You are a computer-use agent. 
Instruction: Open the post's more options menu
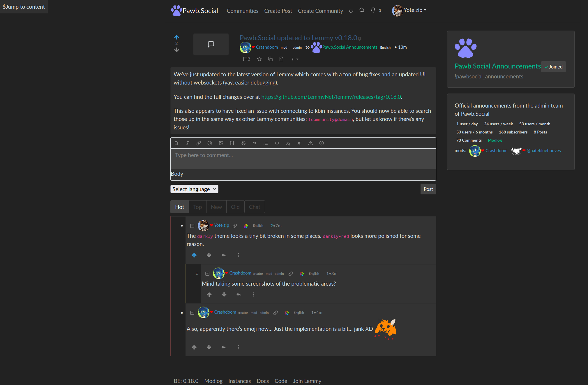[x=295, y=59]
